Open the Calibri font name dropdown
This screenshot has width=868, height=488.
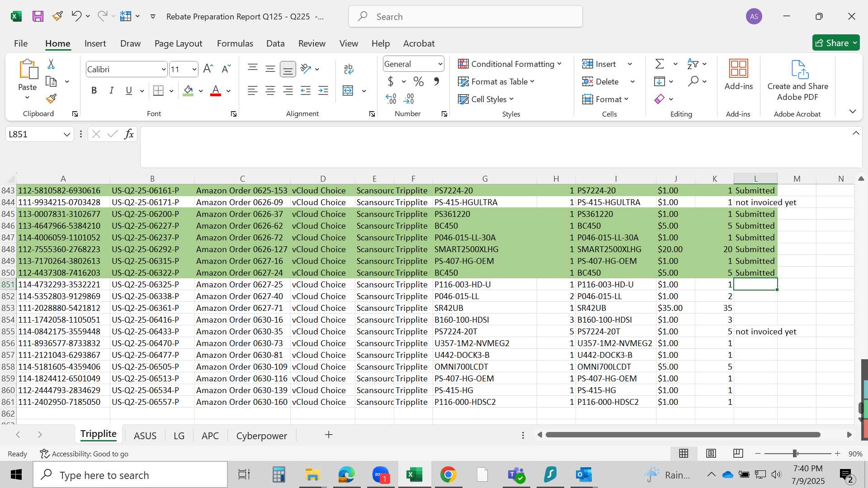163,70
